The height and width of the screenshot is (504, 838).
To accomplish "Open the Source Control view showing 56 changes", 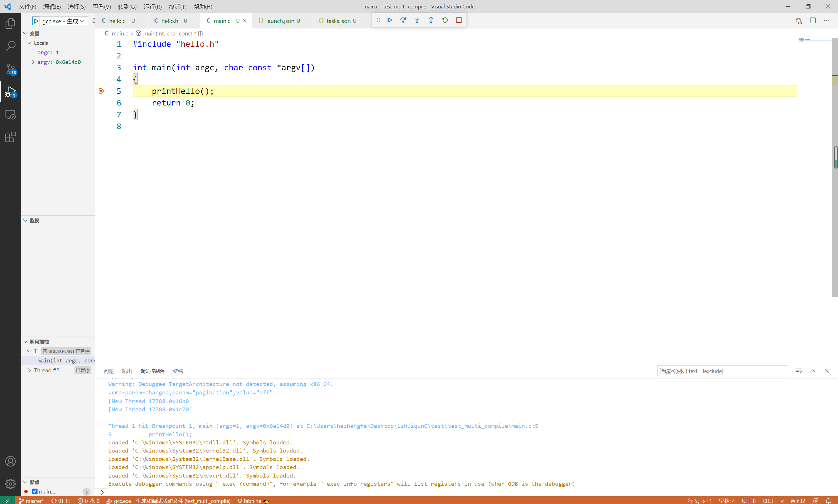I will pos(10,69).
